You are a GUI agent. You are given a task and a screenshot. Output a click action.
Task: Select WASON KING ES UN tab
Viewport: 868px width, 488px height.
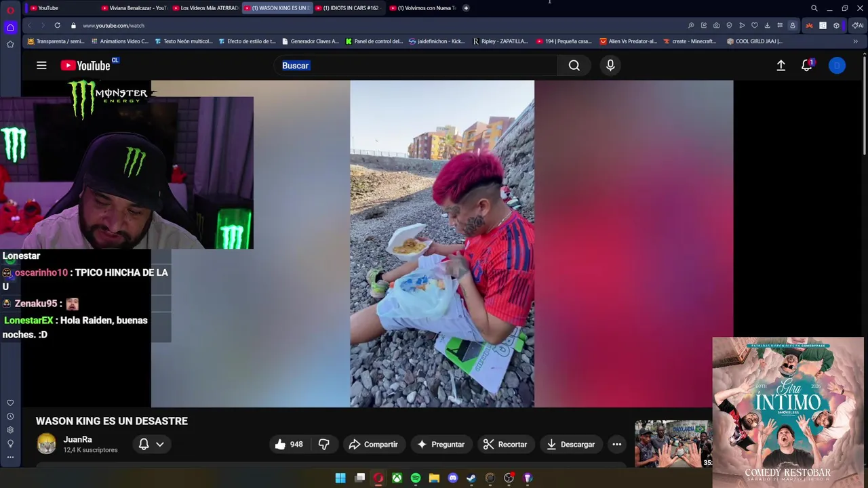[277, 8]
